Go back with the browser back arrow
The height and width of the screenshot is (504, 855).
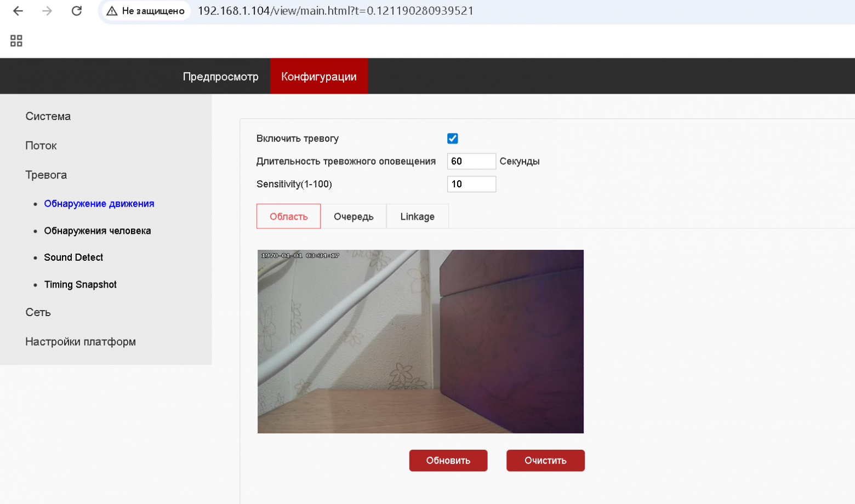click(x=18, y=11)
